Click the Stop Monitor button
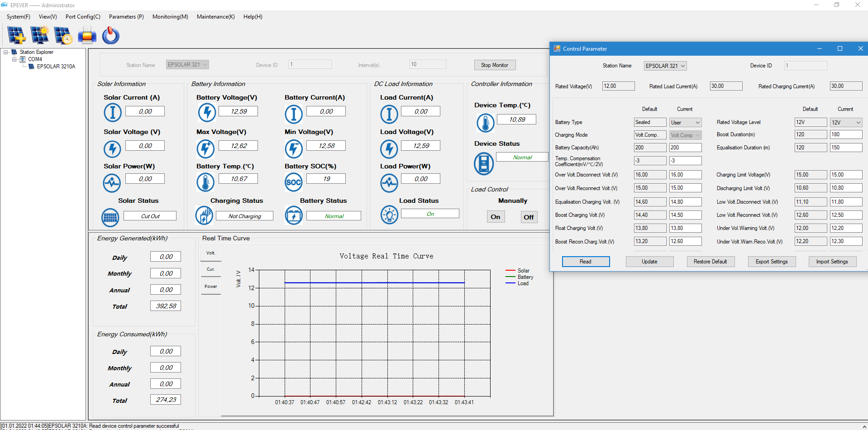Viewport: 868px width, 430px height. point(494,65)
